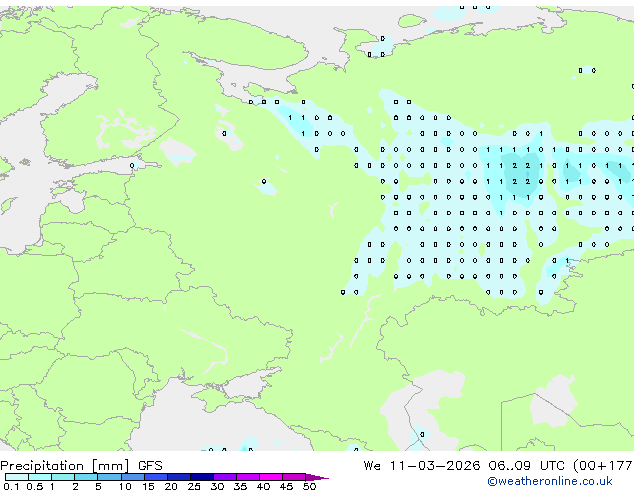The height and width of the screenshot is (490, 634).
Task: Click the legend label '0.1'
Action: coord(11,486)
